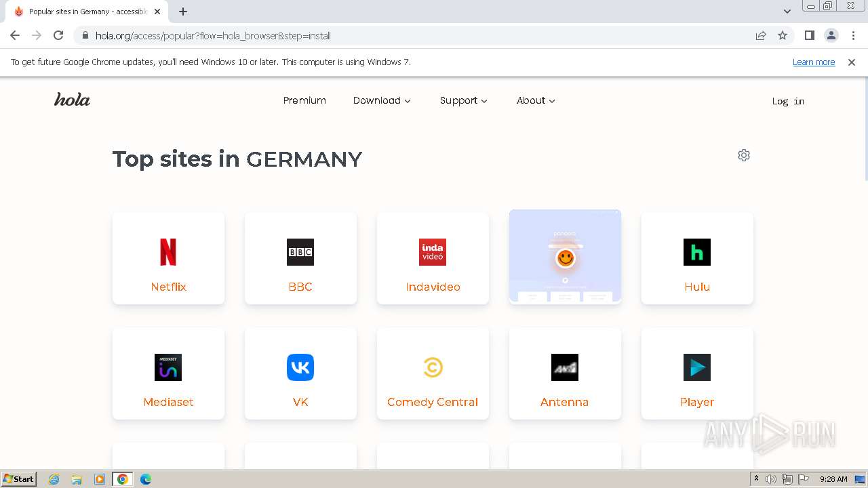Open the Indavideo label link
Viewport: 868px width, 488px height.
433,287
